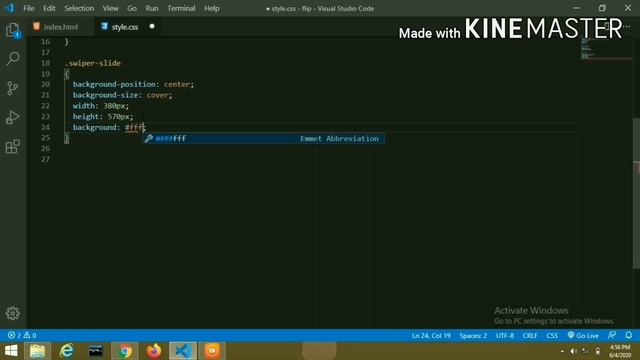The image size is (640, 360).
Task: Open notifications bell in status bar
Action: coord(629,335)
